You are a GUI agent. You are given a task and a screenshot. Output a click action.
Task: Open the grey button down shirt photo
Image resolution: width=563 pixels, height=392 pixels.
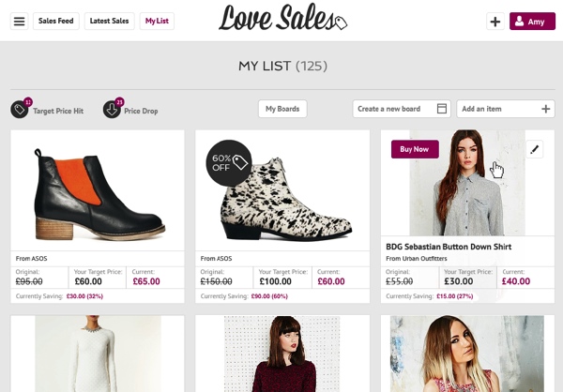(x=467, y=183)
